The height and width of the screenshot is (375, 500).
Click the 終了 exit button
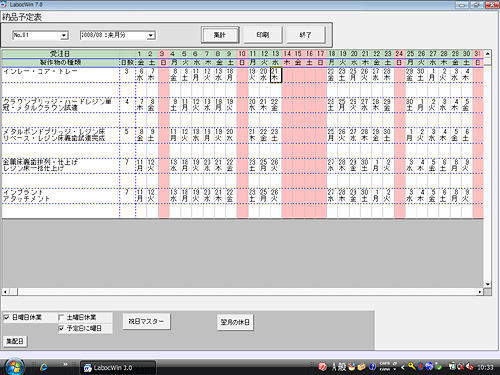(305, 35)
